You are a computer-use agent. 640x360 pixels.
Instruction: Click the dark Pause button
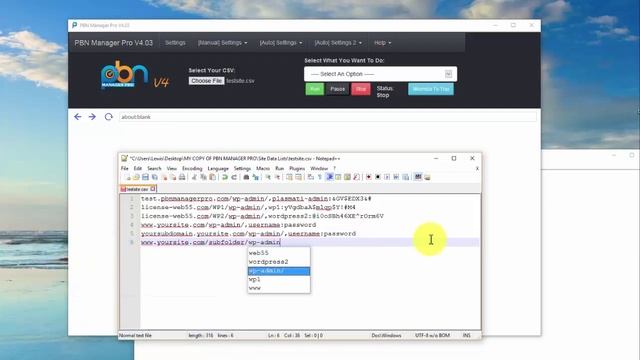[338, 89]
